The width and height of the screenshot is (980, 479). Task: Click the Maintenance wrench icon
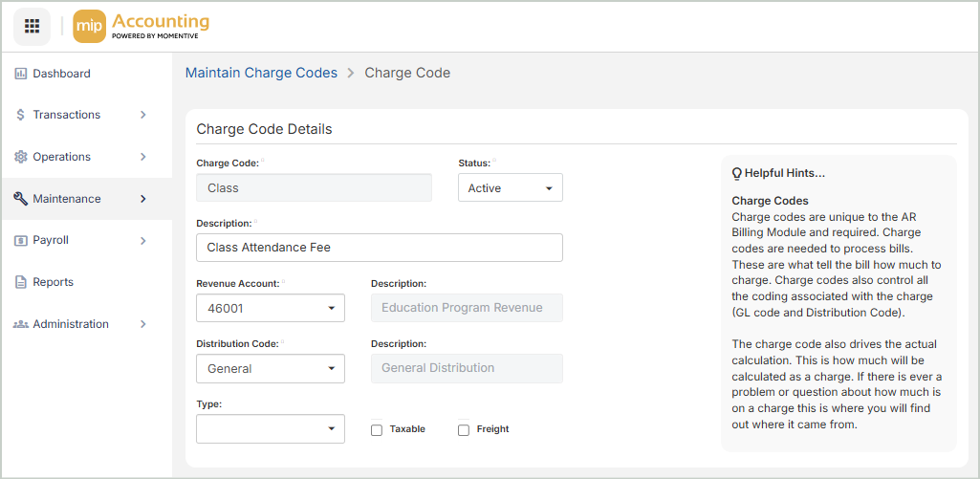[21, 199]
